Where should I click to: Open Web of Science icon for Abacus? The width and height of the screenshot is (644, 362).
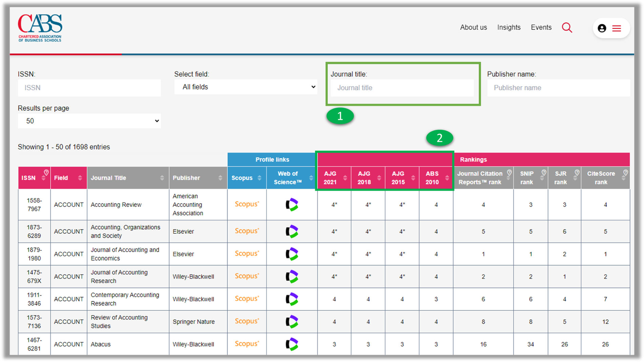[291, 344]
